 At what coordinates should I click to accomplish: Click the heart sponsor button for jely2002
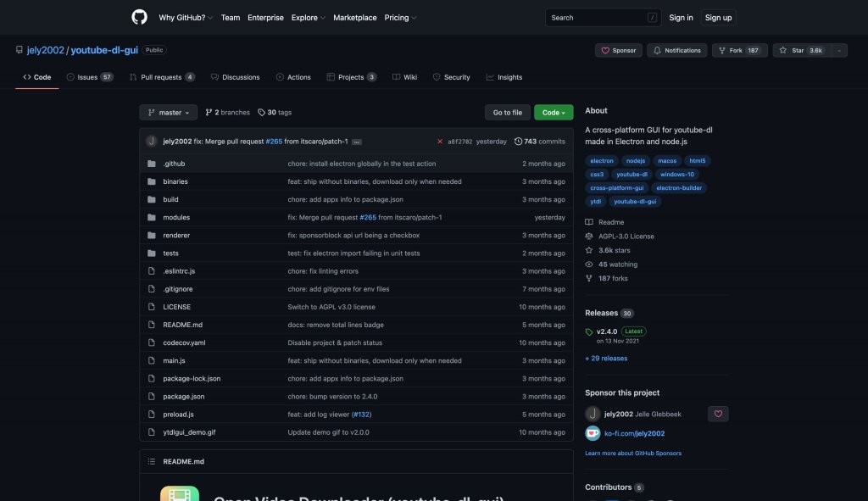tap(718, 414)
